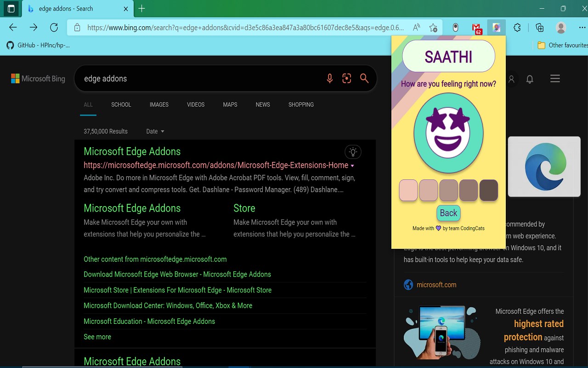Pick the middle taupe mood swatch
This screenshot has width=588, height=368.
point(449,190)
